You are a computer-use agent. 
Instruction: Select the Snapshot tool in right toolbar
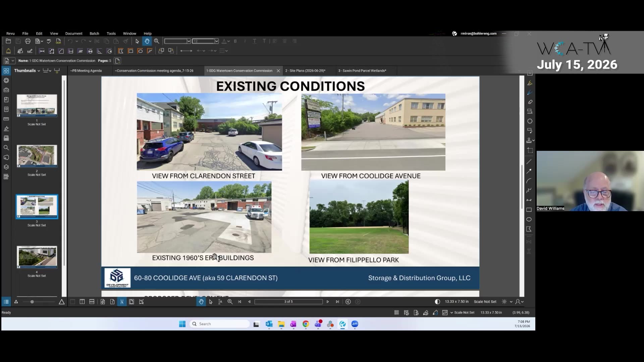530,150
